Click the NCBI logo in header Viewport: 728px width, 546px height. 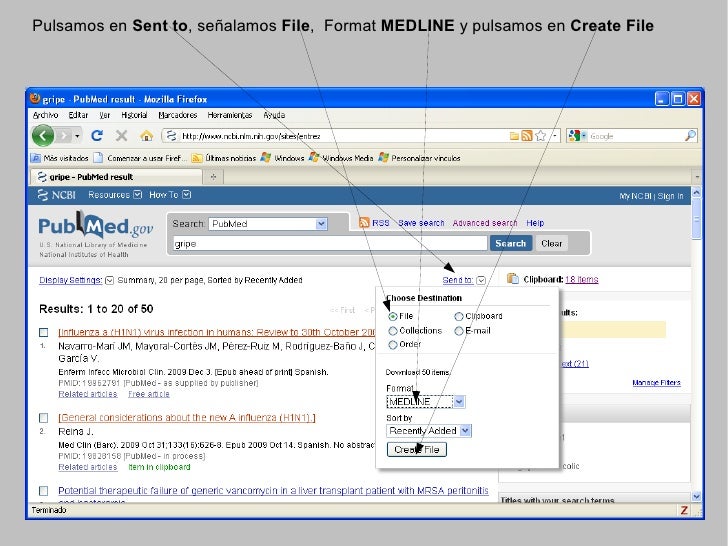(x=56, y=195)
